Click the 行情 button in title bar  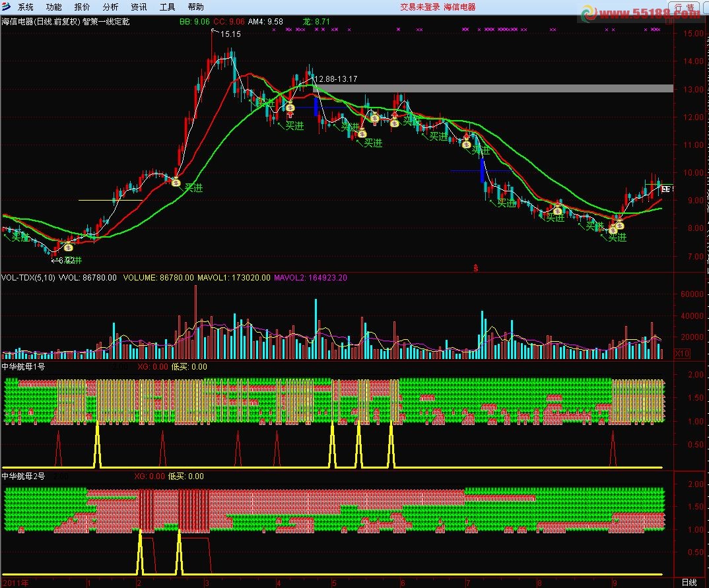pos(685,7)
